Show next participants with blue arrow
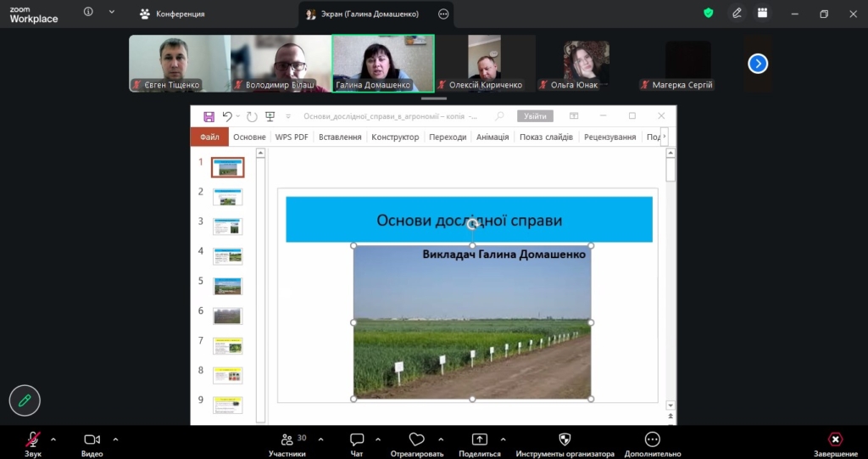868x459 pixels. [758, 63]
